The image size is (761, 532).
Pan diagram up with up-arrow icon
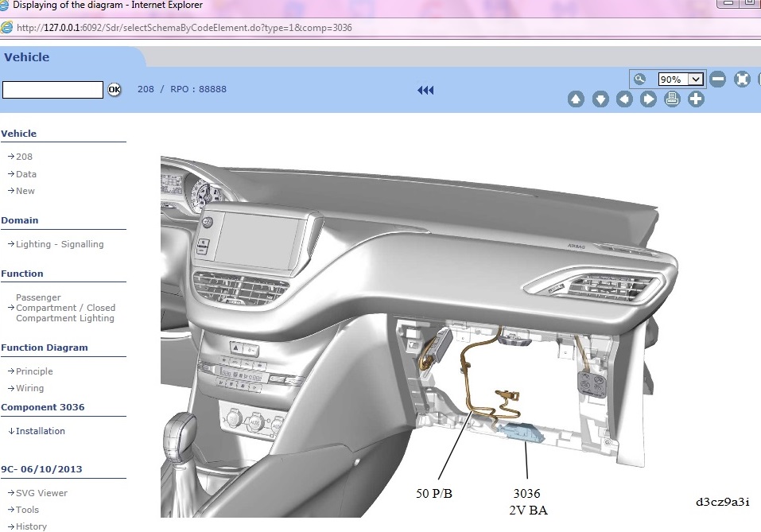[x=576, y=99]
